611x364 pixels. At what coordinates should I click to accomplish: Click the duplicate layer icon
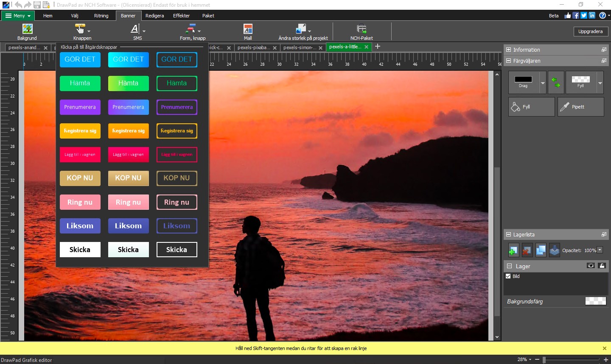[541, 250]
